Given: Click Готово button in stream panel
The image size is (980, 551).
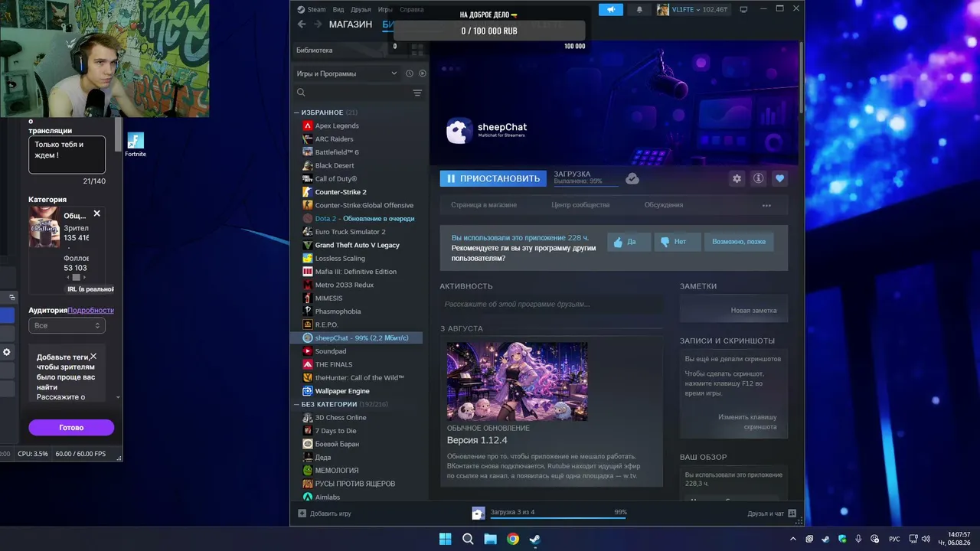Looking at the screenshot, I should pyautogui.click(x=71, y=428).
